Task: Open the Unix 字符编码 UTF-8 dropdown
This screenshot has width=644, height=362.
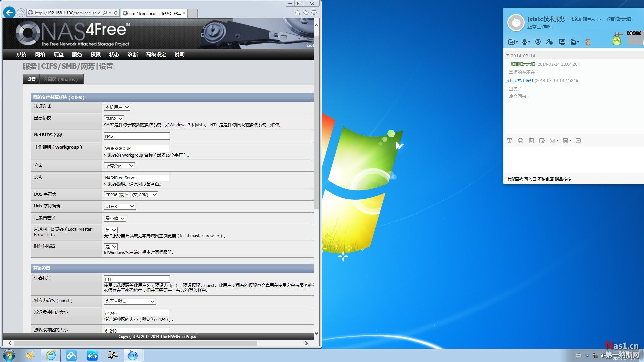Action: [120, 206]
